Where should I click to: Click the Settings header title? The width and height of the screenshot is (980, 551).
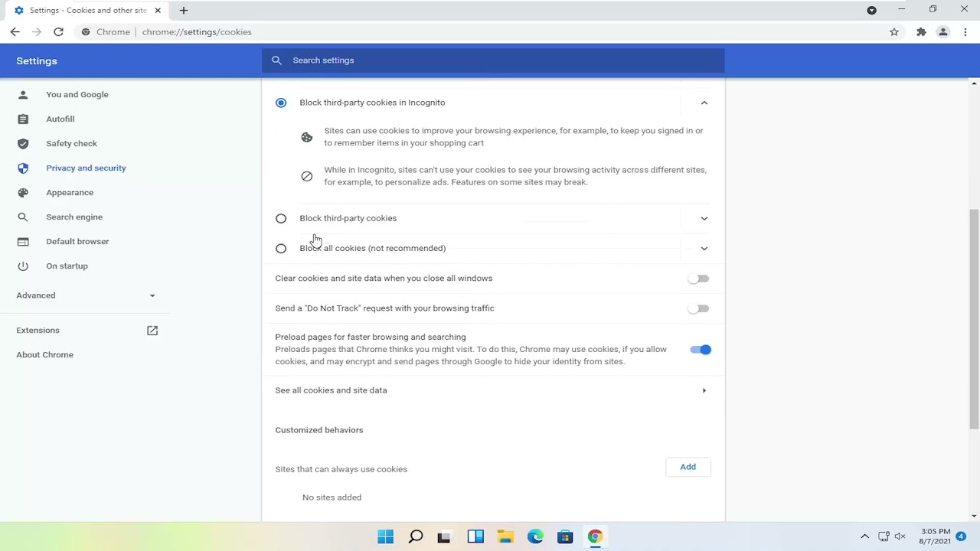[37, 61]
